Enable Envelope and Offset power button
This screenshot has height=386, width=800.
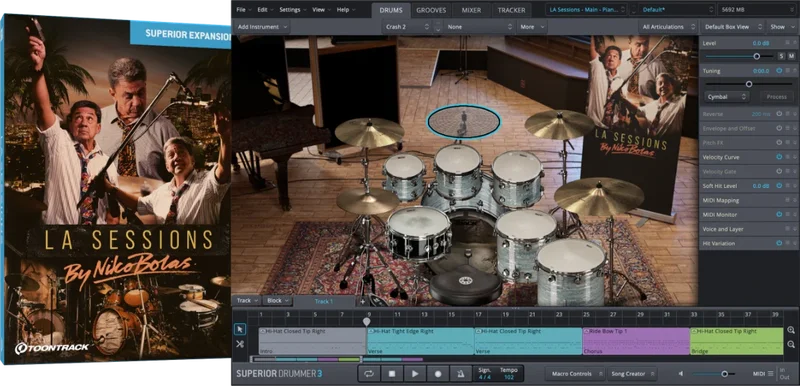pyautogui.click(x=779, y=128)
